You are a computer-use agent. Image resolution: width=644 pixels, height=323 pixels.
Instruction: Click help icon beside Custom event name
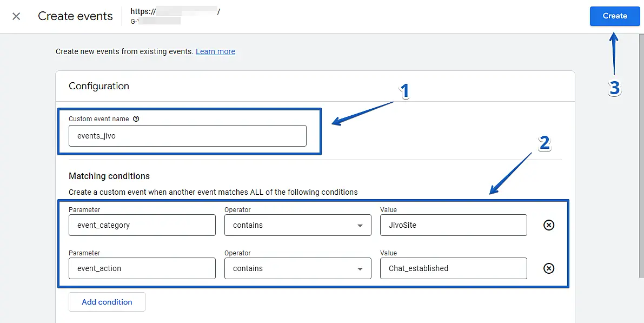point(136,119)
